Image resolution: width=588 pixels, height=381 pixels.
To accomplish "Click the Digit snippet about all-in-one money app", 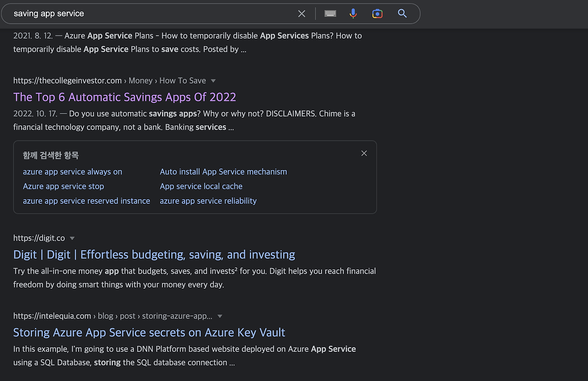I will coord(195,278).
